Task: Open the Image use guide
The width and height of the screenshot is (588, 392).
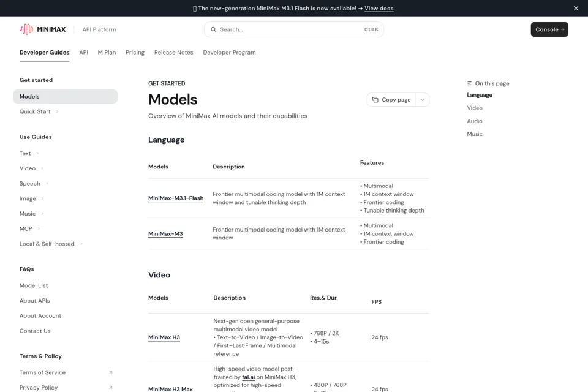Action: pos(28,198)
